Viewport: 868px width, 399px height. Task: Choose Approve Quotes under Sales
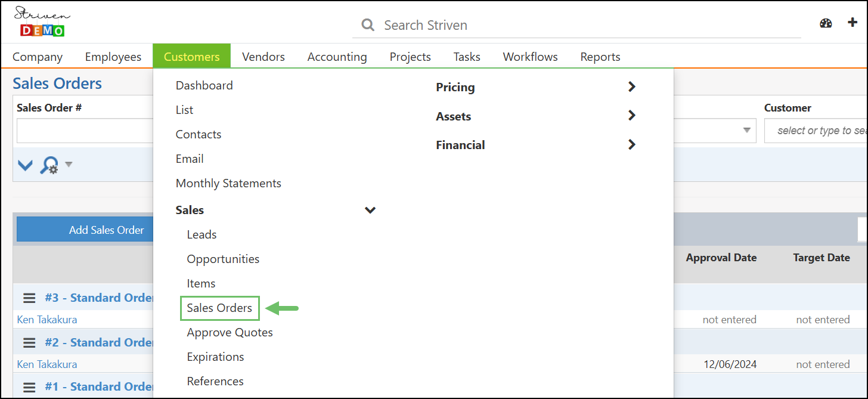(230, 332)
